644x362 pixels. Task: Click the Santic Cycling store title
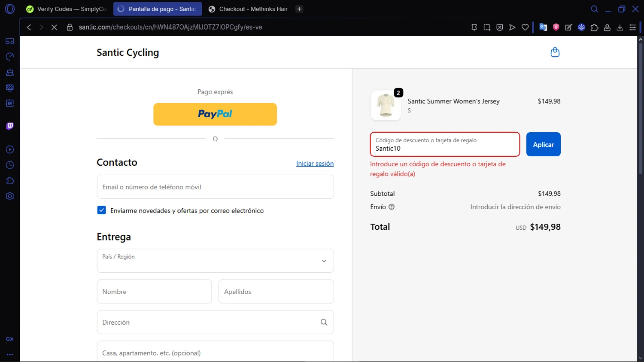[x=128, y=52]
